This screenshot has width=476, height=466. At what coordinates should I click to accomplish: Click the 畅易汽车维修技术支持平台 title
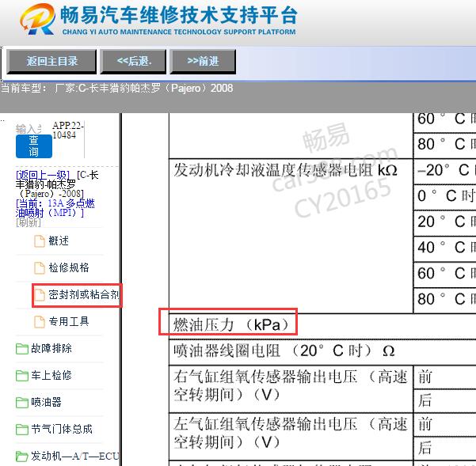(x=179, y=15)
